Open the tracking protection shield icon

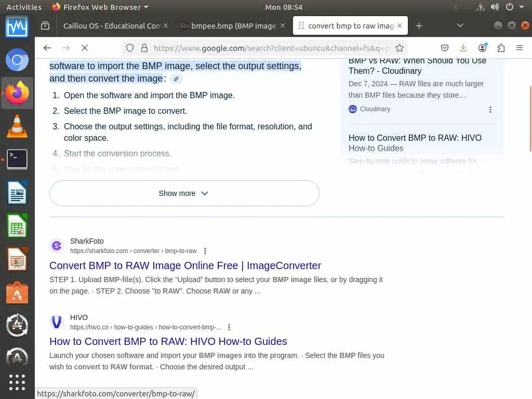click(x=129, y=48)
